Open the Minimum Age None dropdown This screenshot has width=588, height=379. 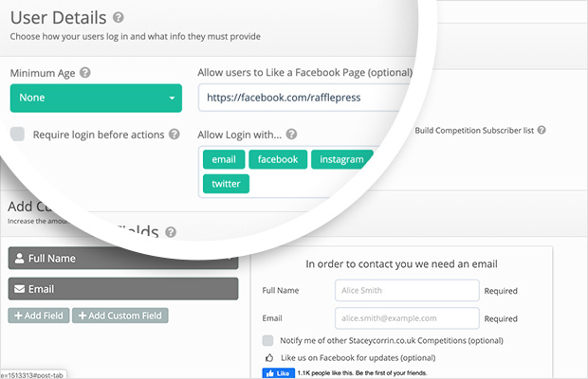96,98
